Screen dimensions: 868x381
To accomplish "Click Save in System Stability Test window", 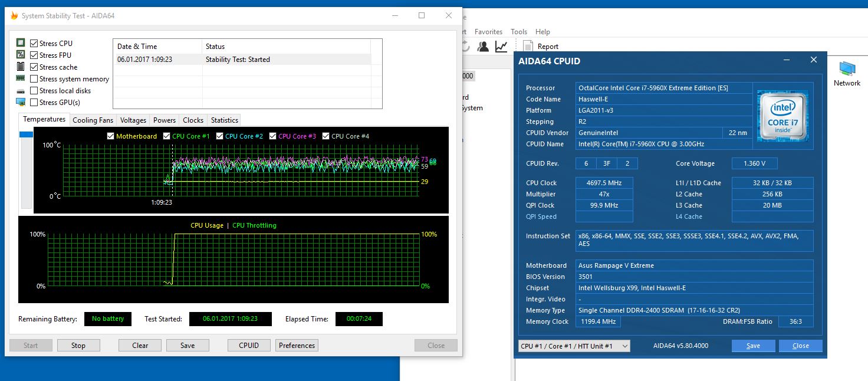I will coord(188,346).
